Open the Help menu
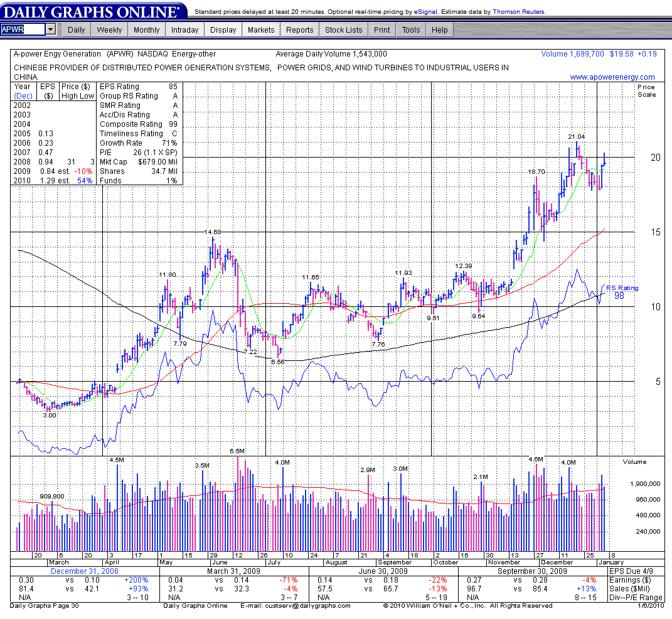Screen dimensions: 672x619 [440, 30]
